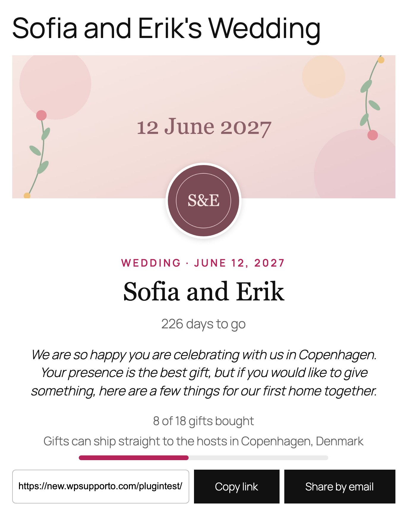Click the 226 days to go countdown
The image size is (407, 532).
click(203, 324)
